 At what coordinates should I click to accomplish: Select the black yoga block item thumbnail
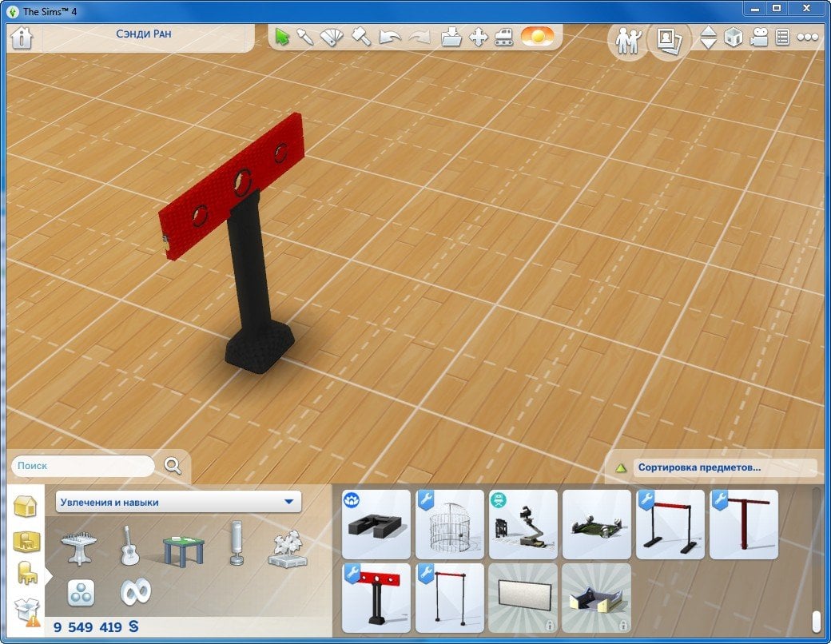pyautogui.click(x=376, y=524)
